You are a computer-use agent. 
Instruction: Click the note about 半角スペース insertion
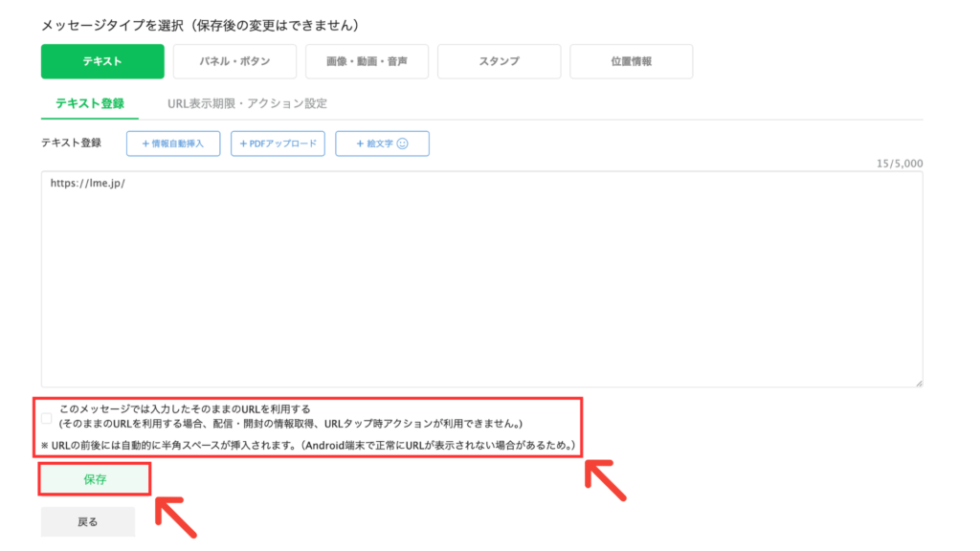click(308, 446)
